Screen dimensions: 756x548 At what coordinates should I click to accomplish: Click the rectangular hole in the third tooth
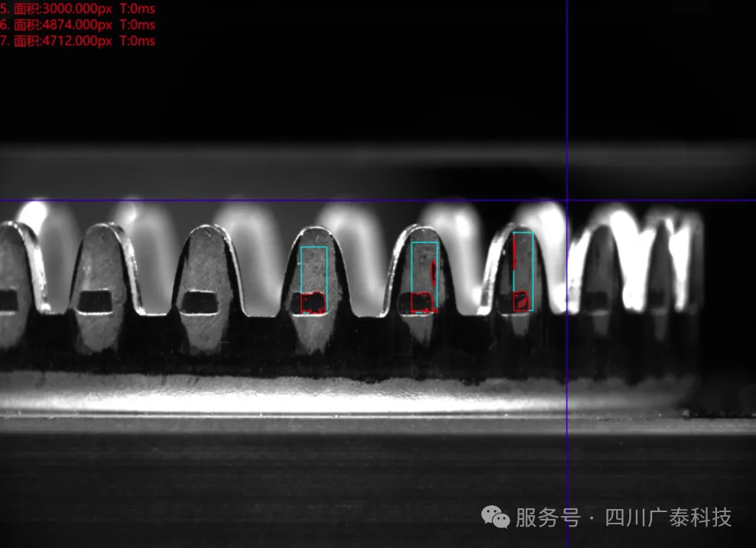coord(199,302)
